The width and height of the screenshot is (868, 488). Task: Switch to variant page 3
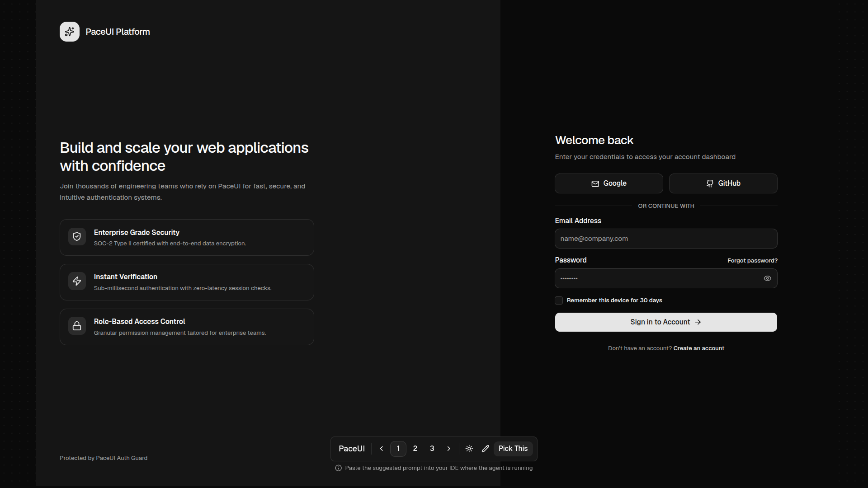click(432, 449)
